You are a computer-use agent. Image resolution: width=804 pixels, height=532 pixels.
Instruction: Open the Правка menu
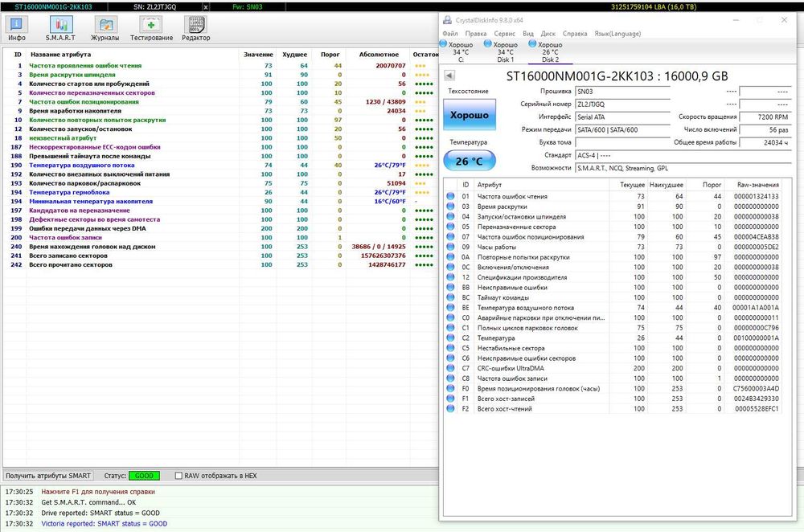[475, 34]
